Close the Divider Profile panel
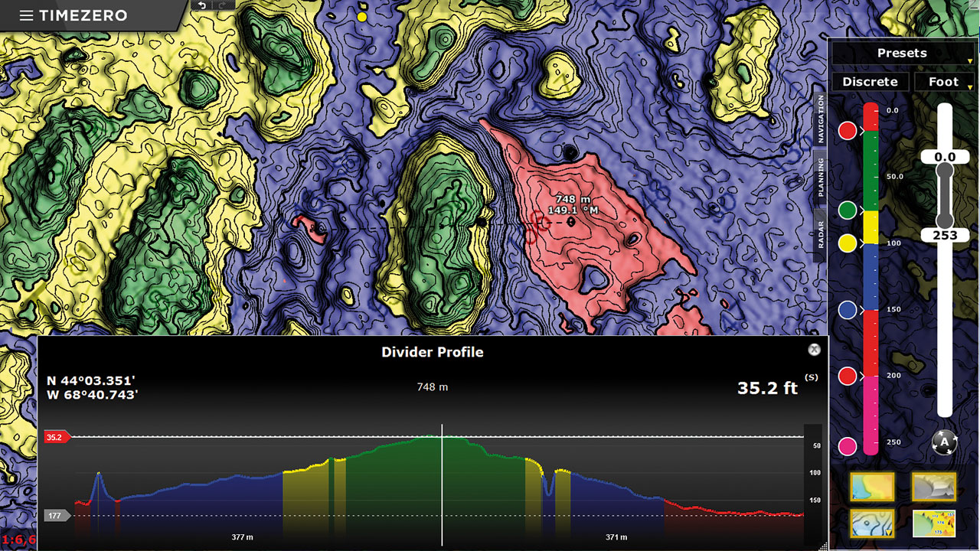The height and width of the screenshot is (551, 980). coord(814,350)
